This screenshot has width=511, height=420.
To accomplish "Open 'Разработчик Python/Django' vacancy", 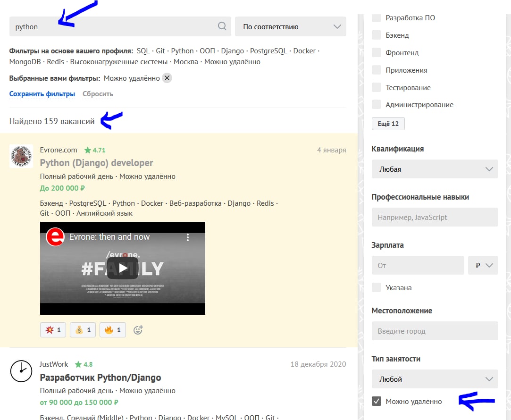I will (101, 378).
